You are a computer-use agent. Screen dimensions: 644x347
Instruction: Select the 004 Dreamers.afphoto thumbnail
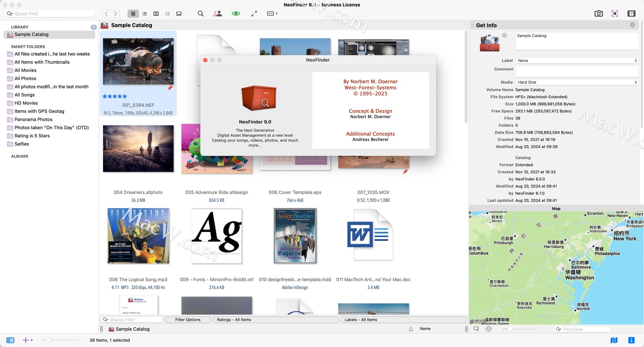(138, 149)
